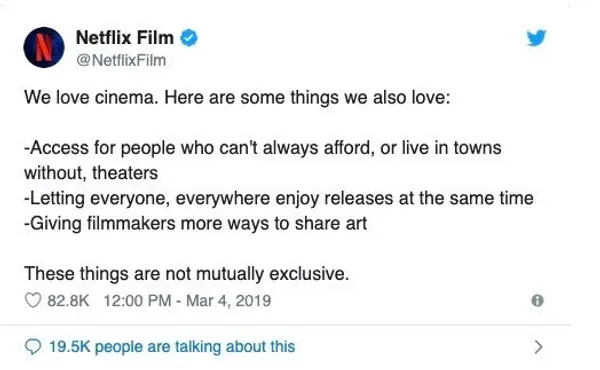Open the @NetflixFilm handle link
600x370 pixels.
[x=121, y=60]
